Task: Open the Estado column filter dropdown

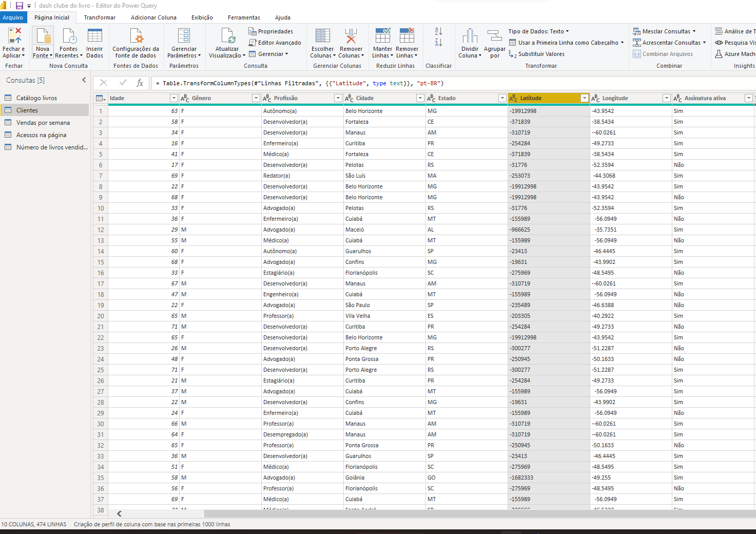Action: [502, 98]
